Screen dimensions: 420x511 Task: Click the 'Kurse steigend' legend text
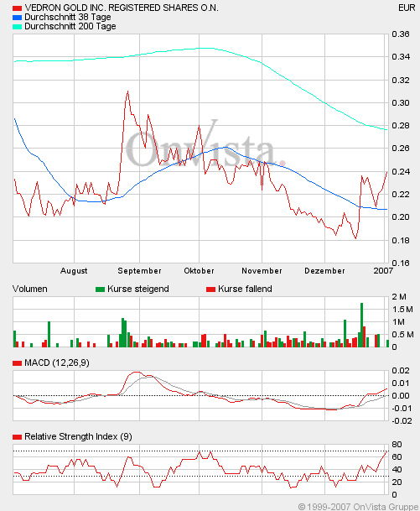[138, 289]
